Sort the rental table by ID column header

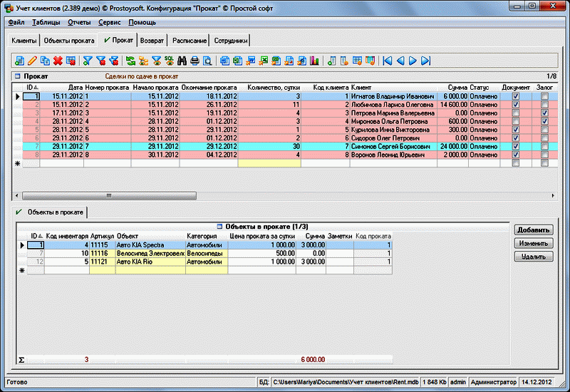pos(31,87)
